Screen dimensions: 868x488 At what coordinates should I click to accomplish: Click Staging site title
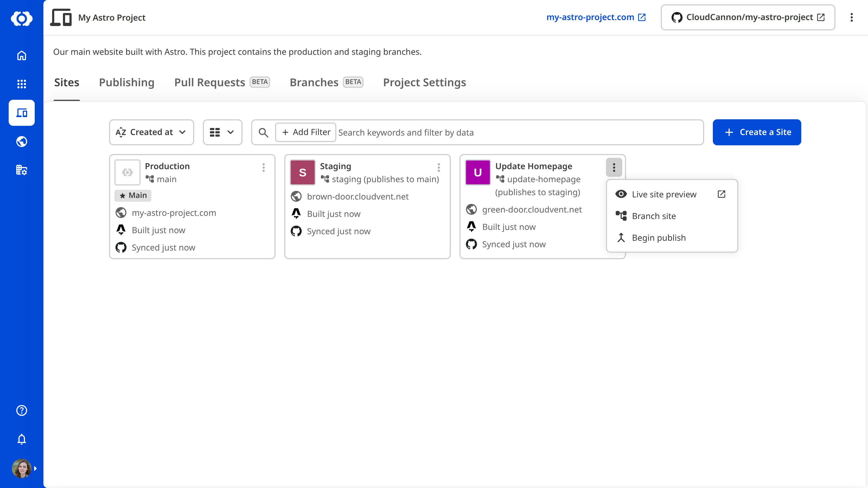tap(336, 166)
